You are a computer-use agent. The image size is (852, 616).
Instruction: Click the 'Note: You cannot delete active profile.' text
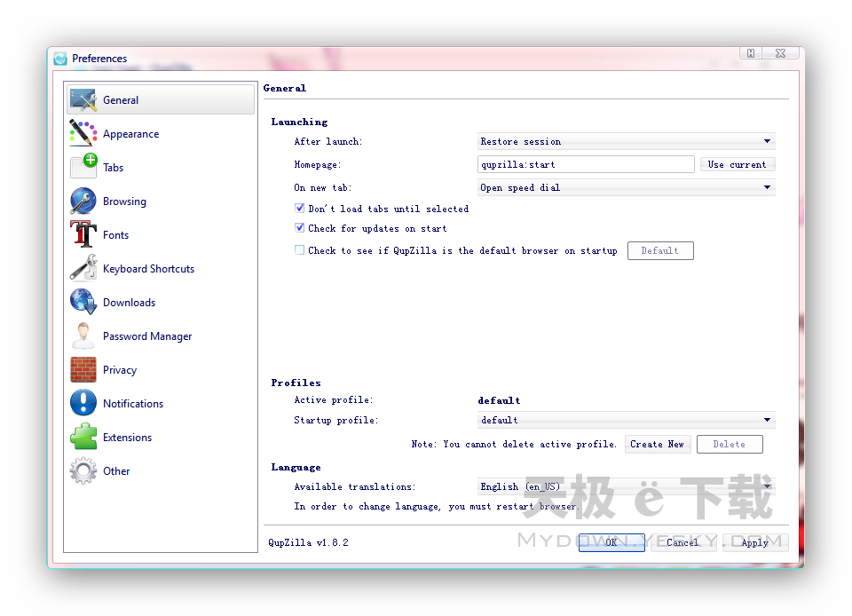[x=514, y=444]
